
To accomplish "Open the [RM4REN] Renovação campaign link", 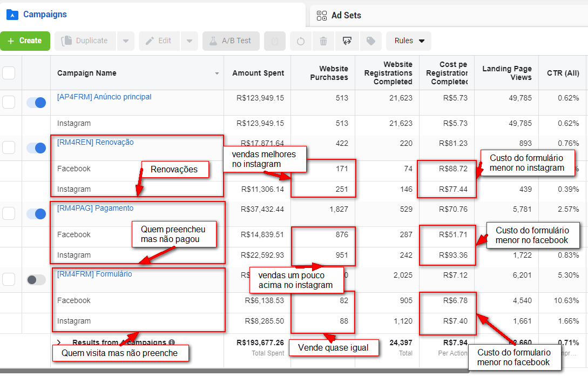I will click(x=96, y=142).
